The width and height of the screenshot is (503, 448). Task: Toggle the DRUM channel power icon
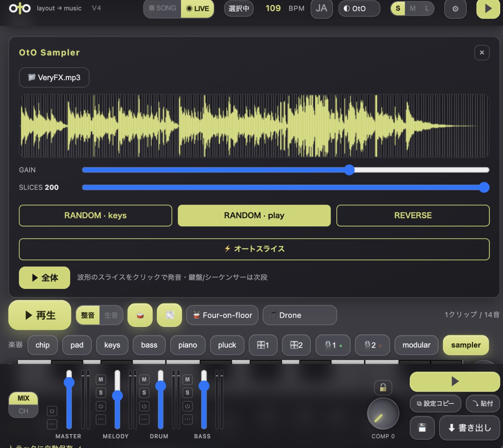pyautogui.click(x=144, y=406)
